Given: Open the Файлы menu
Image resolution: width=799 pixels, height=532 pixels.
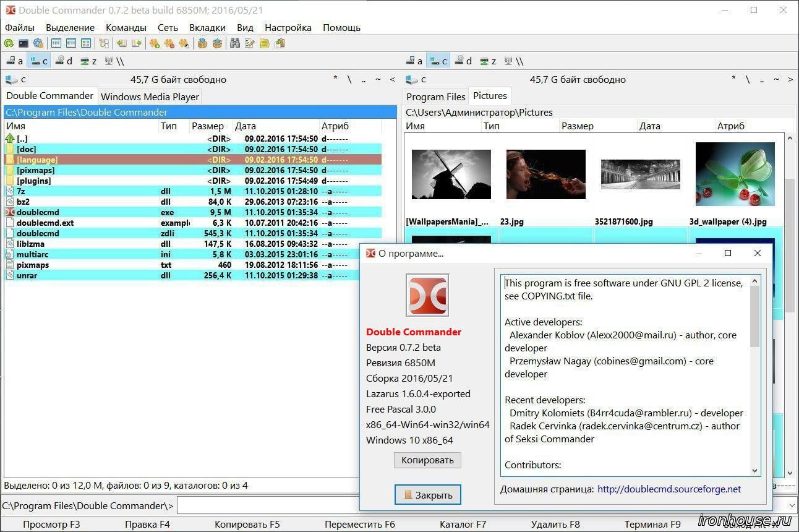Looking at the screenshot, I should (x=20, y=27).
